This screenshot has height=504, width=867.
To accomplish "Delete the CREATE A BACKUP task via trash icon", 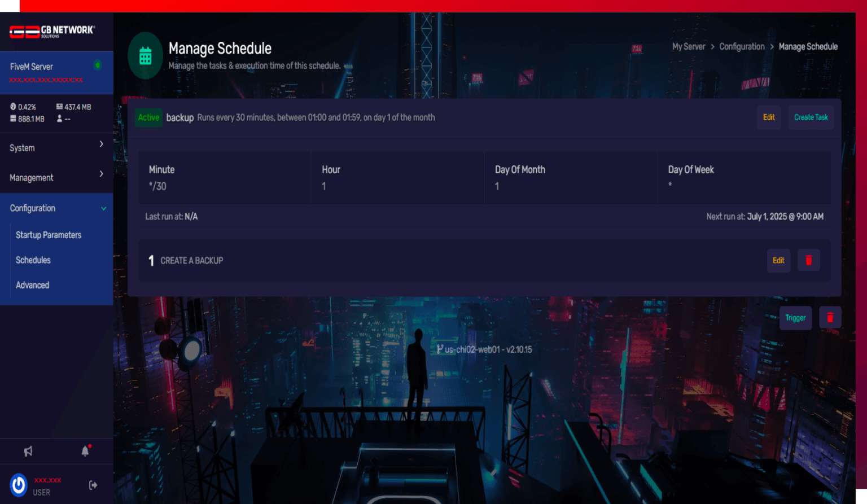I will pyautogui.click(x=808, y=260).
